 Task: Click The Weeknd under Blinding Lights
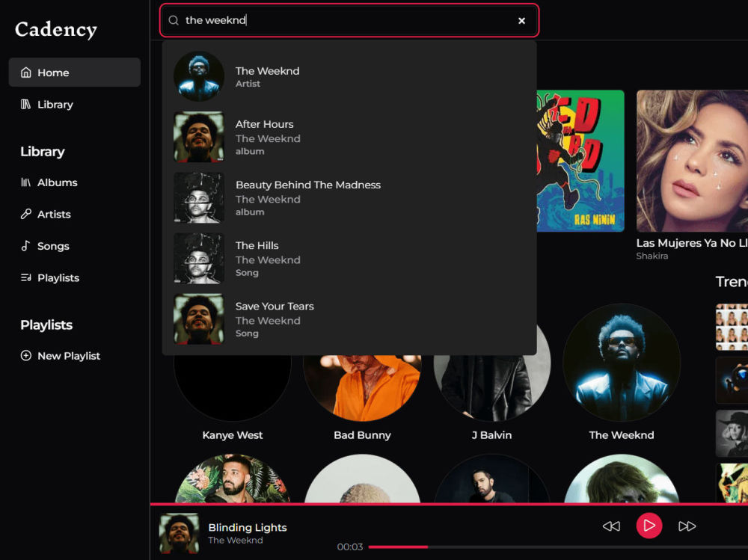(236, 541)
